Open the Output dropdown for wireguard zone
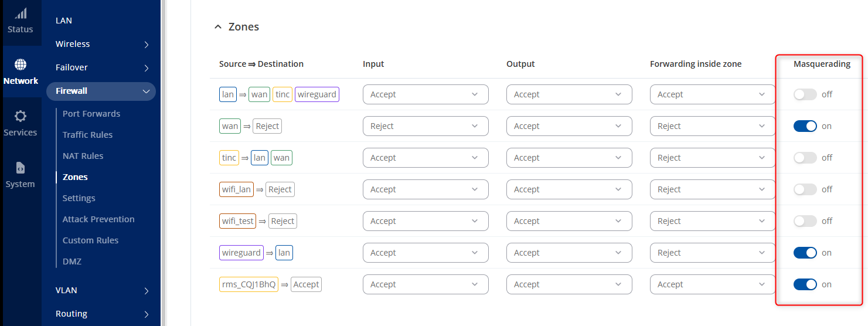Screen dimensions: 868x326 point(569,253)
